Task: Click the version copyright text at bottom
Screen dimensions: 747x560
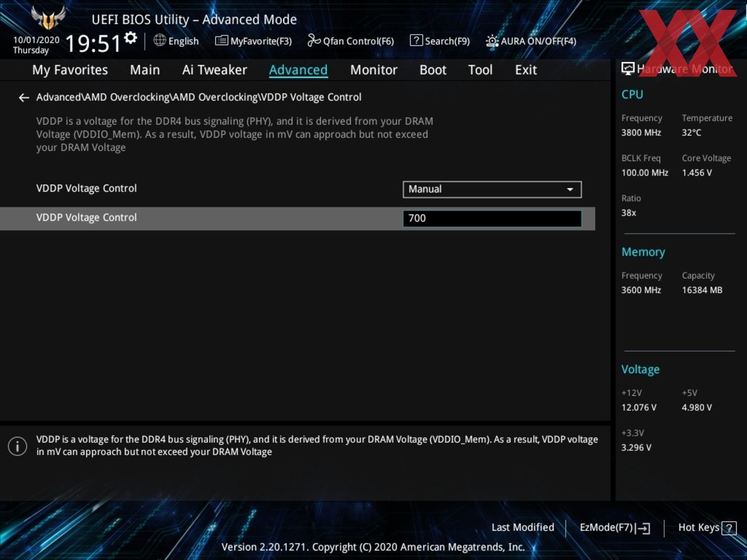Action: (373, 547)
